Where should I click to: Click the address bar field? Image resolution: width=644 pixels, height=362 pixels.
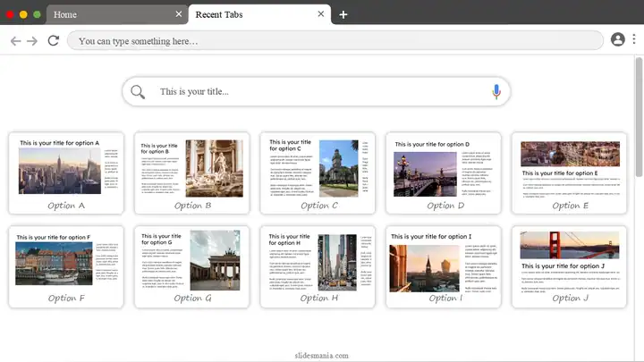335,40
